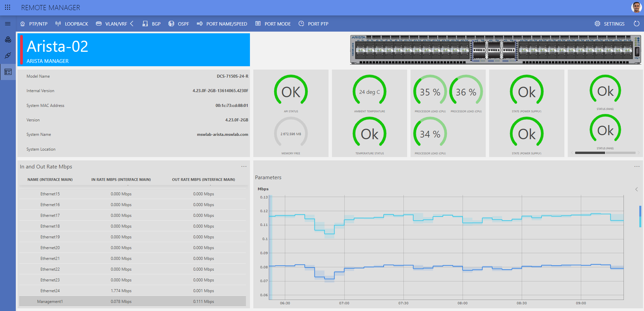This screenshot has width=644, height=311.
Task: Select the Management1 interface row
Action: (x=132, y=301)
